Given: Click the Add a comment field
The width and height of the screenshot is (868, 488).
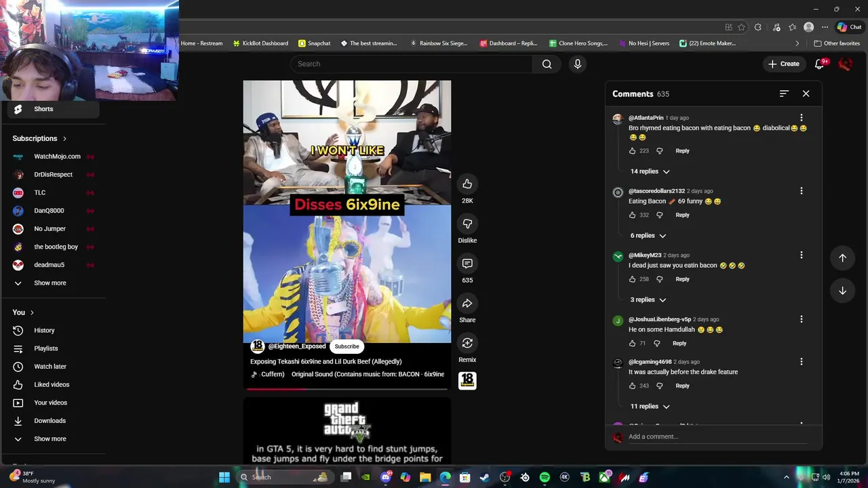Looking at the screenshot, I should (x=717, y=436).
